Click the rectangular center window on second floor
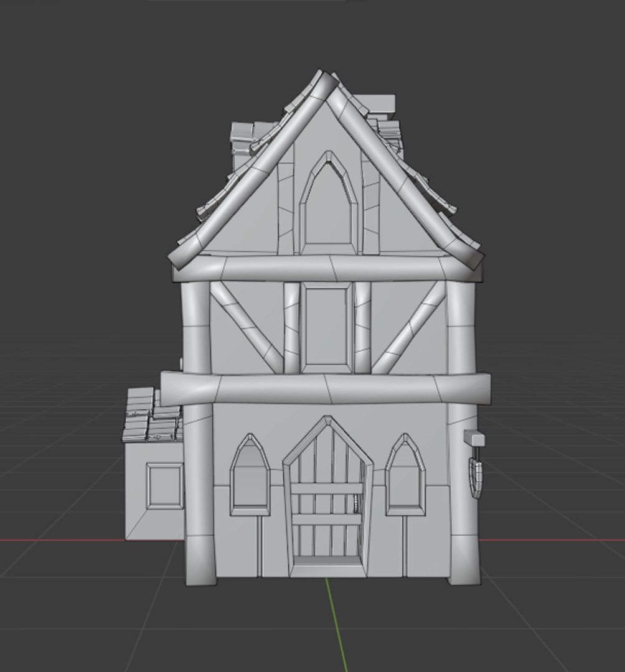This screenshot has height=672, width=625. 327,327
